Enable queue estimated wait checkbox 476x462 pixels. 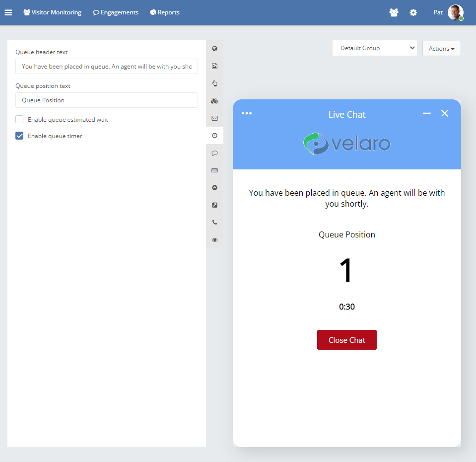point(19,119)
